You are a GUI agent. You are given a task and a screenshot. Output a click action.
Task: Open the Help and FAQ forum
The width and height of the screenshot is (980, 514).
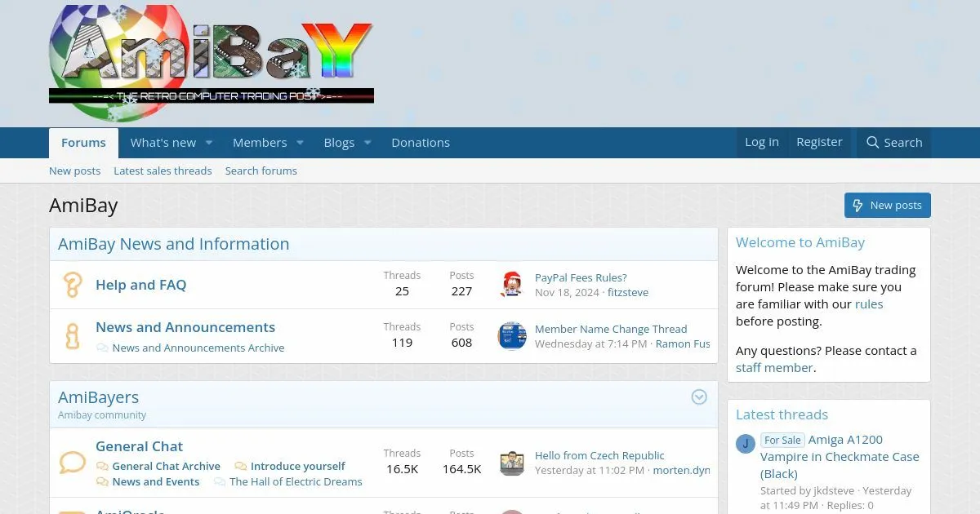click(x=140, y=285)
